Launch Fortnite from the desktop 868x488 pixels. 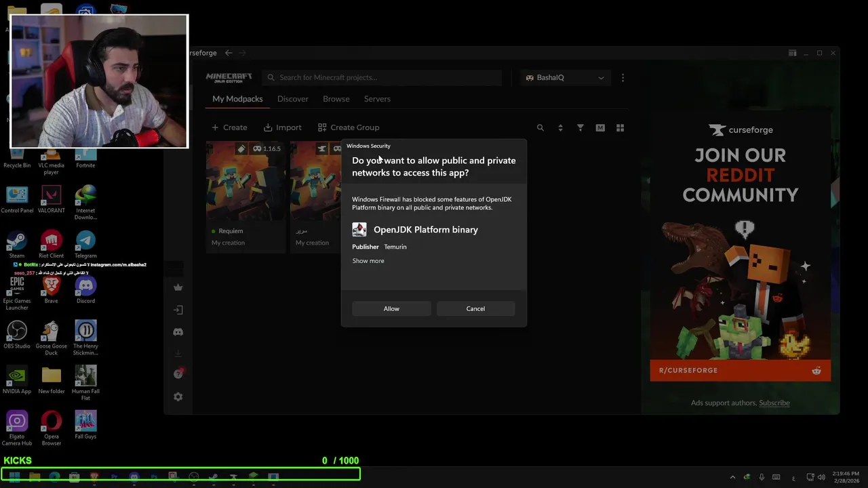pos(85,159)
